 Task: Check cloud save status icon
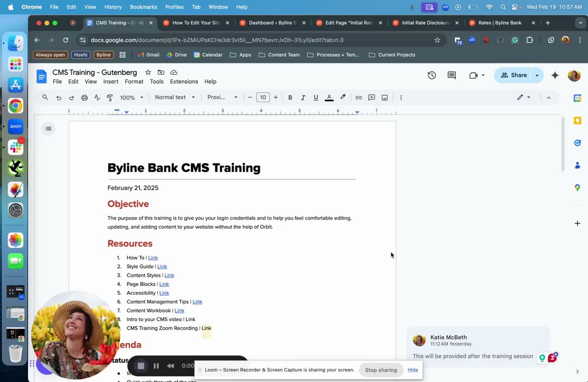pyautogui.click(x=174, y=73)
